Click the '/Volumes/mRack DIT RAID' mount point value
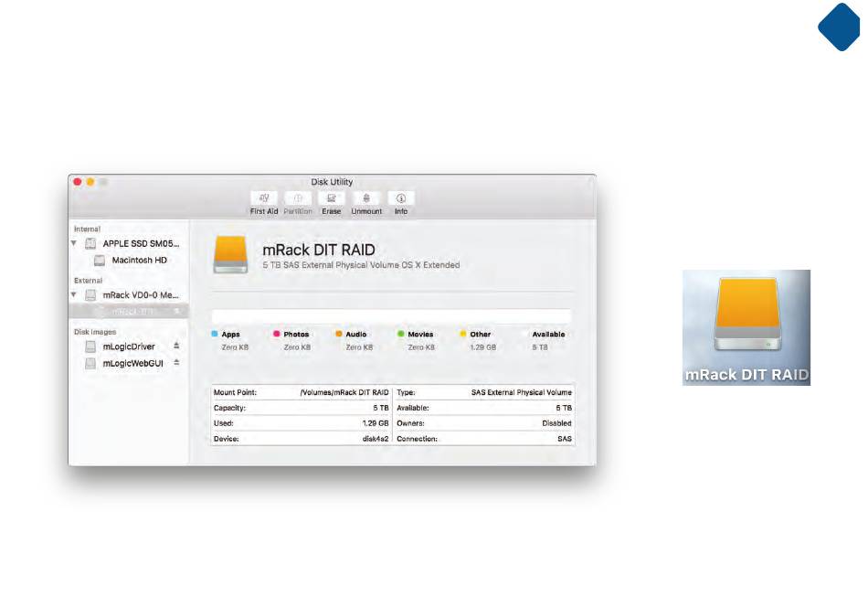Image resolution: width=868 pixels, height=597 pixels. coord(344,392)
